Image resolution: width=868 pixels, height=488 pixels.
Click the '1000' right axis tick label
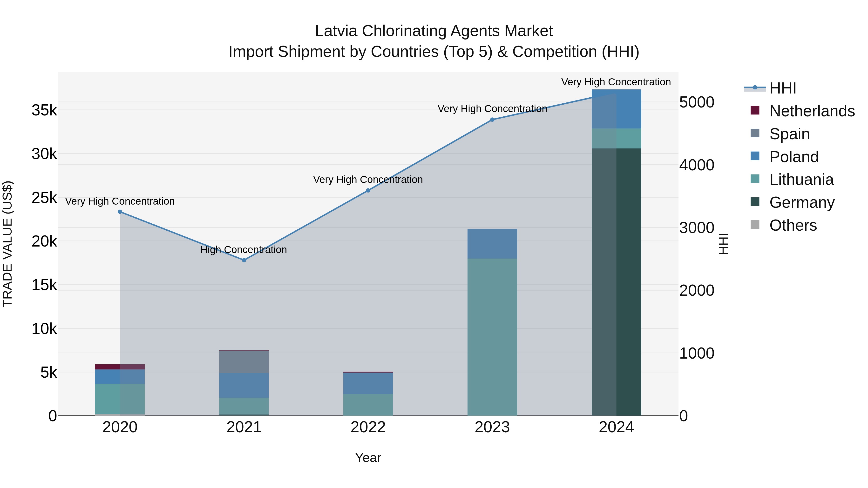(x=697, y=353)
